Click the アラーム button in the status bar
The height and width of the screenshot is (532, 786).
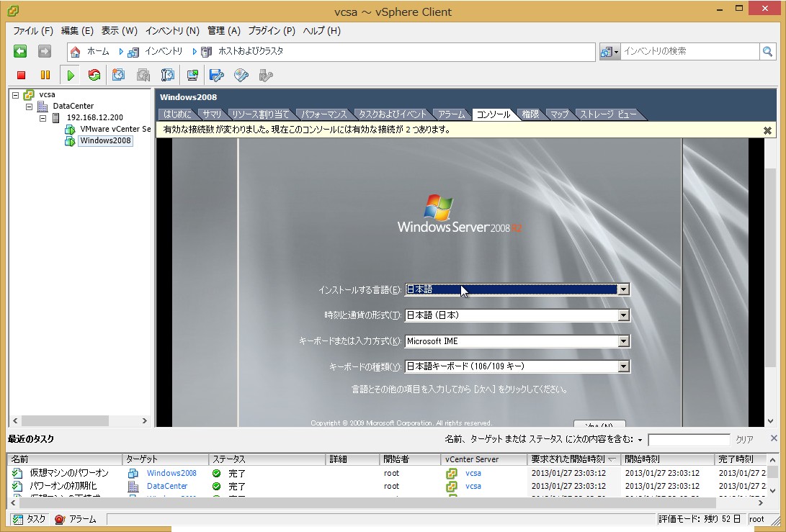(x=76, y=520)
